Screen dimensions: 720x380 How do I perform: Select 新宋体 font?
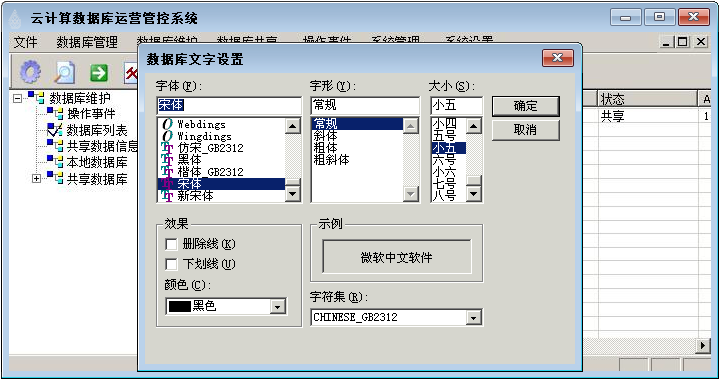tap(221, 196)
